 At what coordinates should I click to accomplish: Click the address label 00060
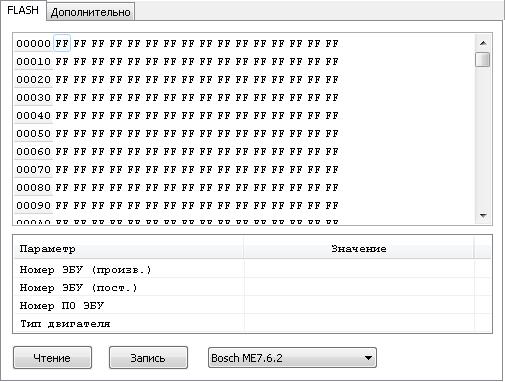33,152
